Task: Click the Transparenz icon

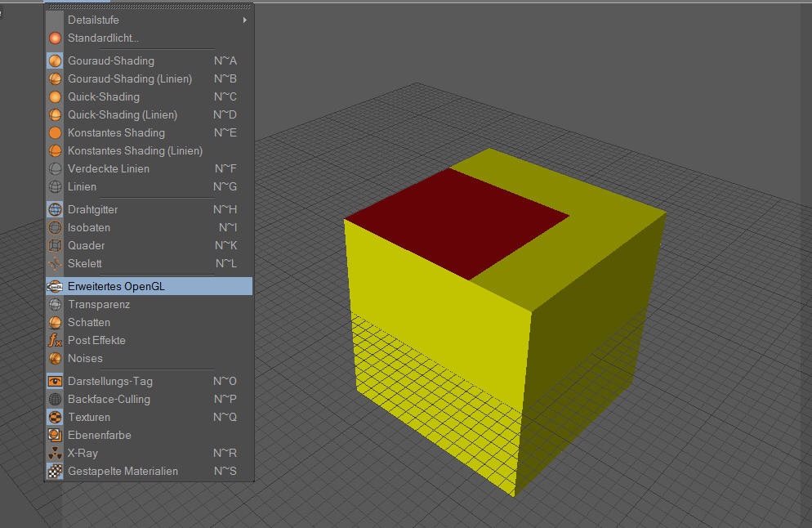Action: [55, 305]
